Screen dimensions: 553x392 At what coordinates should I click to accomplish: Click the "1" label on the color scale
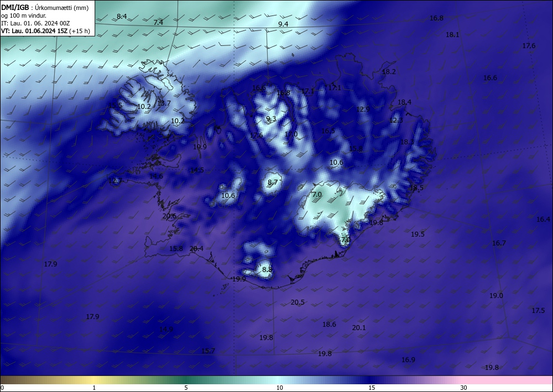tap(94, 388)
